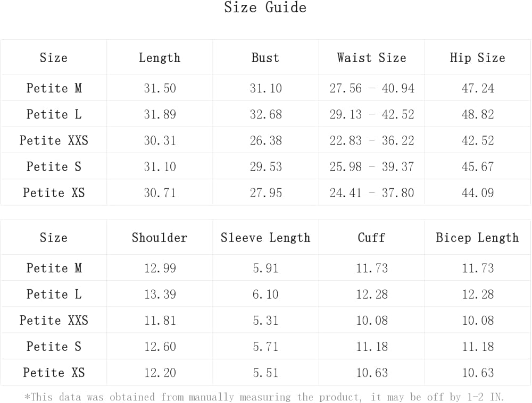Click the Shoulder column header
This screenshot has height=403, width=532.
(x=160, y=238)
